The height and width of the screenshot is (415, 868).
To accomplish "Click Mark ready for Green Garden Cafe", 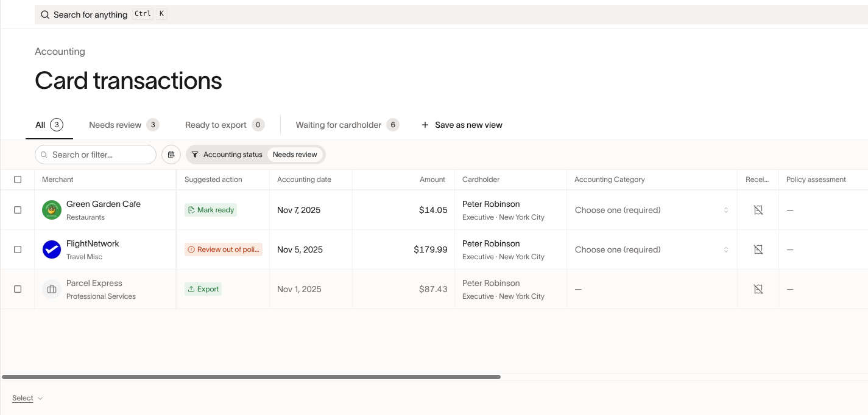I will click(211, 210).
